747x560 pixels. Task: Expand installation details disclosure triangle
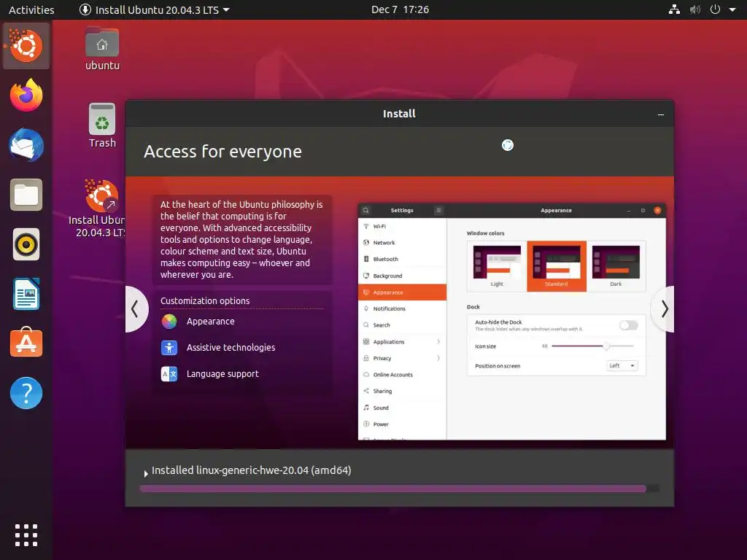(x=146, y=473)
